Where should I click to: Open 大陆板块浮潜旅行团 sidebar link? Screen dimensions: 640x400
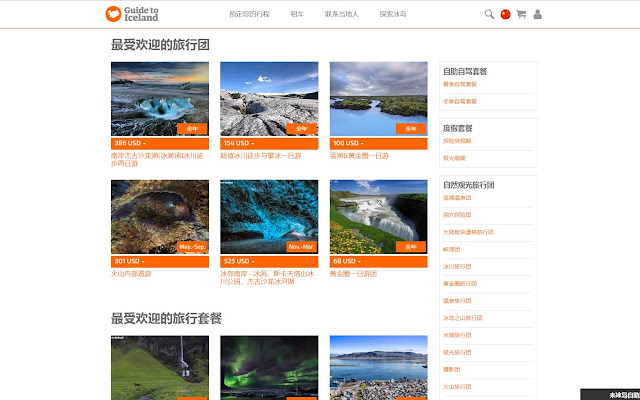[x=468, y=232]
